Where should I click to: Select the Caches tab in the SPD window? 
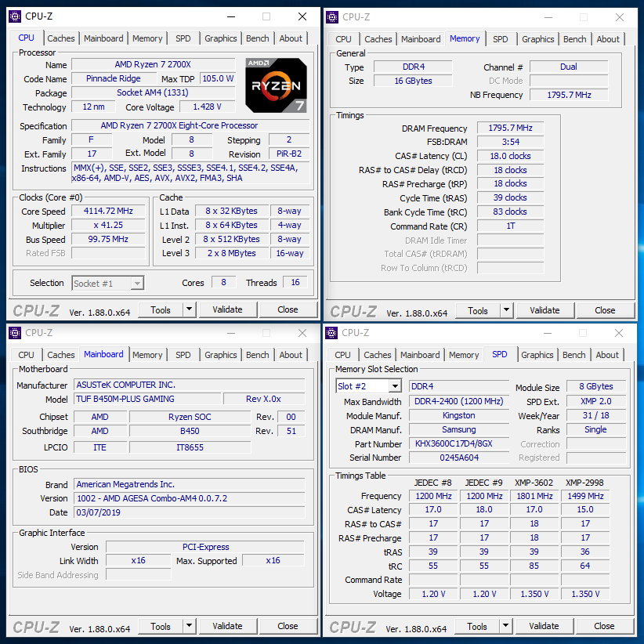[377, 355]
